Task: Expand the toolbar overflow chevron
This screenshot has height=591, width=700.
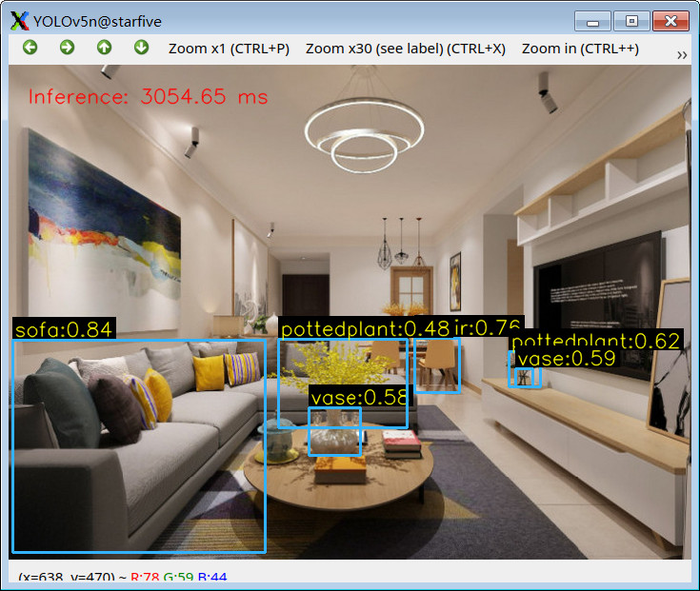Action: coord(682,54)
